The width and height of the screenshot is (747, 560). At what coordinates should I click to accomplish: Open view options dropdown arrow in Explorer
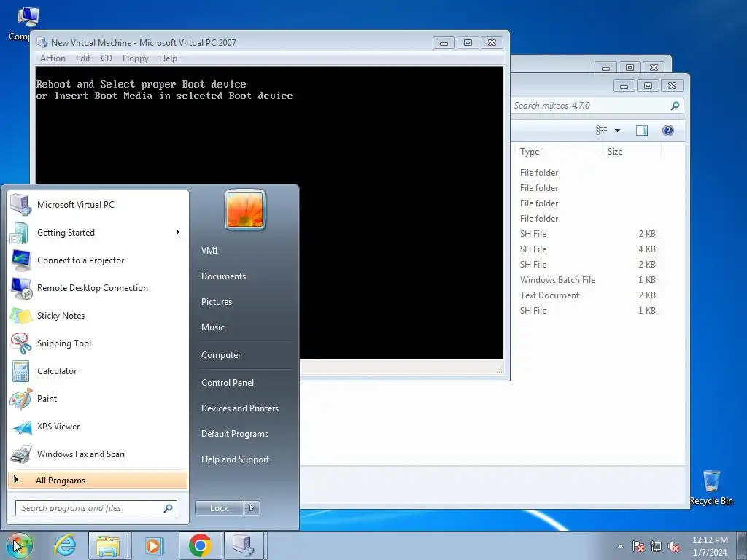pos(617,131)
